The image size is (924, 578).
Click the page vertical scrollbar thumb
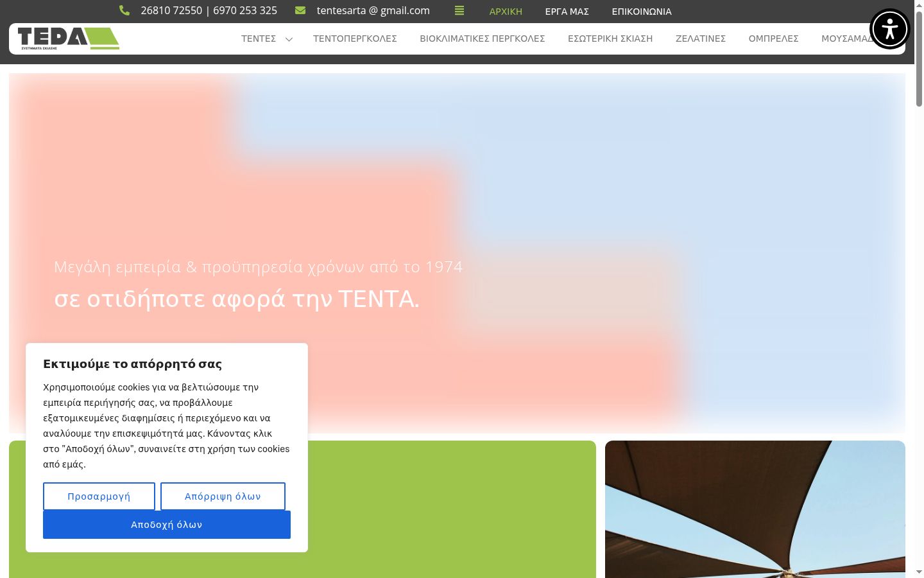coord(919,58)
